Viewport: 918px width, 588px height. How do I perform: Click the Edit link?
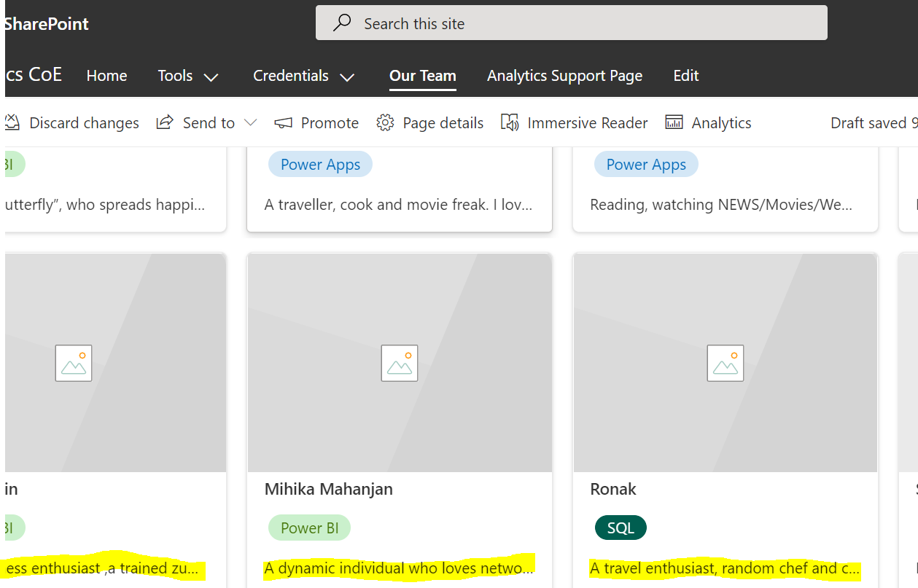[x=685, y=75]
